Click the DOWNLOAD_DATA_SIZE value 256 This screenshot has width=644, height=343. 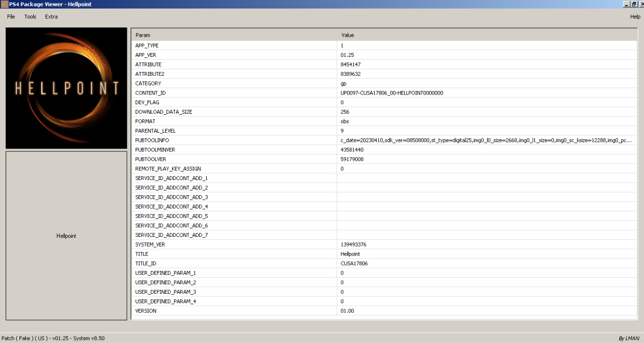345,112
